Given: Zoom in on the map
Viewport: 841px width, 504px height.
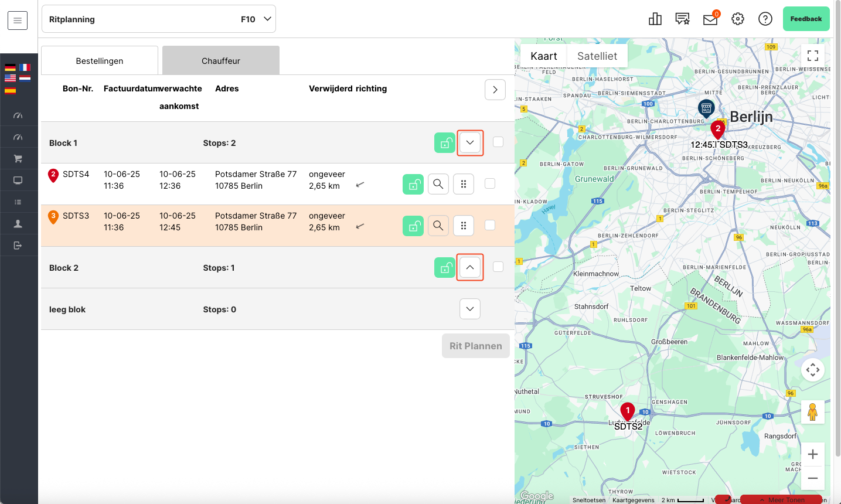Looking at the screenshot, I should click(813, 454).
